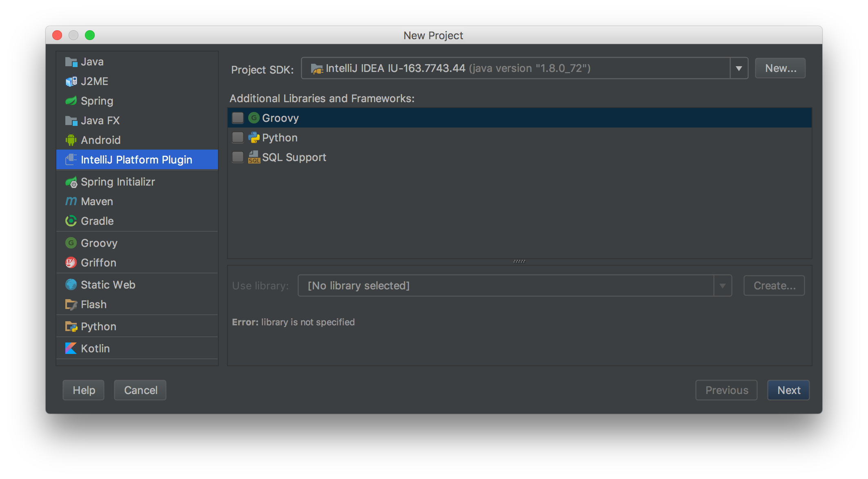Click the Python logo next to Python framework
This screenshot has width=868, height=479.
coord(254,137)
